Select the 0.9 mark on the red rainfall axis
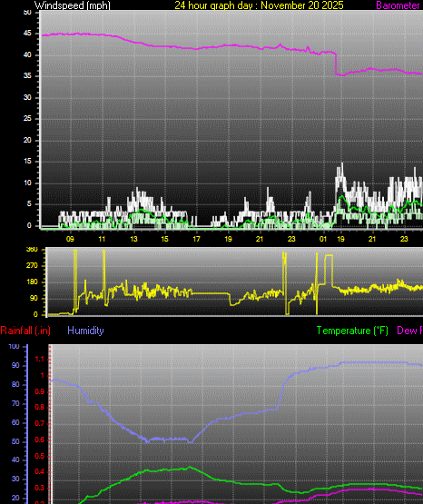Screen dimensions: 423x504 click(40, 391)
